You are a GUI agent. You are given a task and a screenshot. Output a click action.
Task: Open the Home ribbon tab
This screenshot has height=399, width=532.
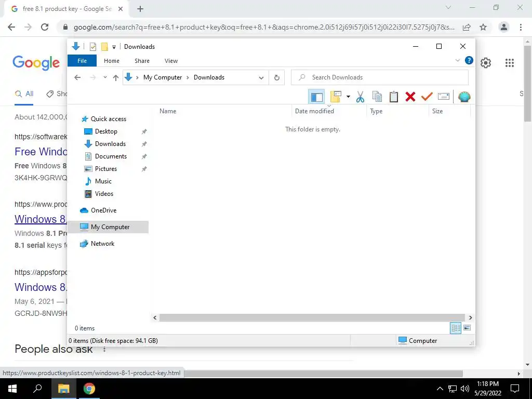[x=112, y=61]
